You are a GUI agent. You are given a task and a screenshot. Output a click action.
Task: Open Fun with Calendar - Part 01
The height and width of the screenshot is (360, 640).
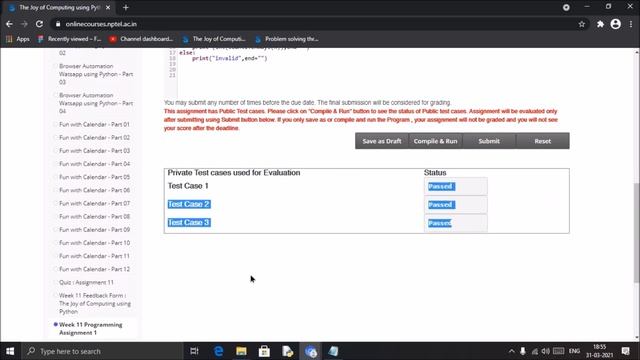tap(94, 124)
